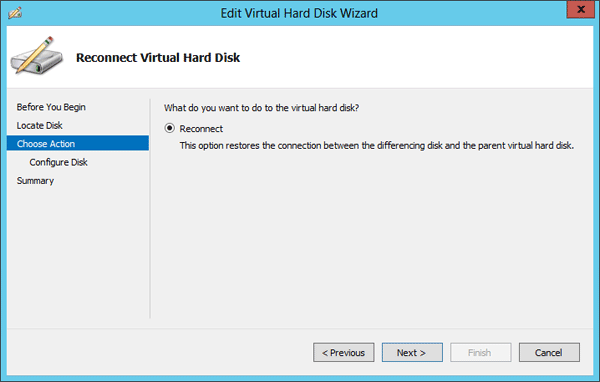Click the differencing disk description text

[377, 145]
